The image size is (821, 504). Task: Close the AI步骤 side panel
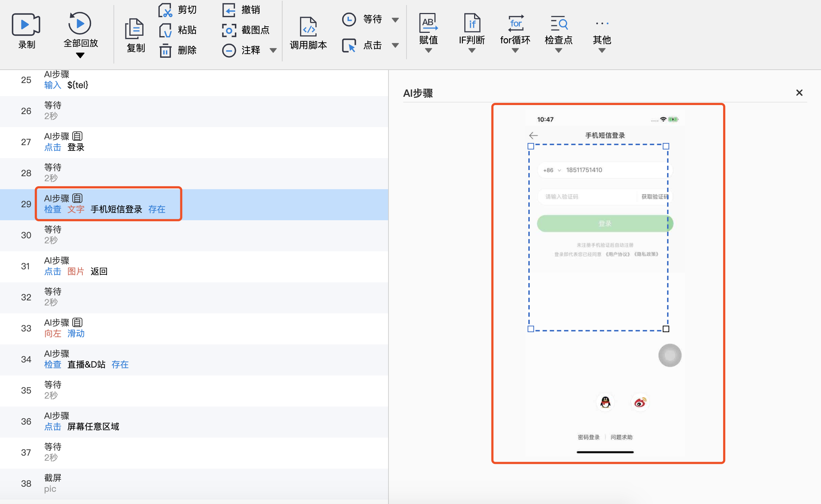799,93
